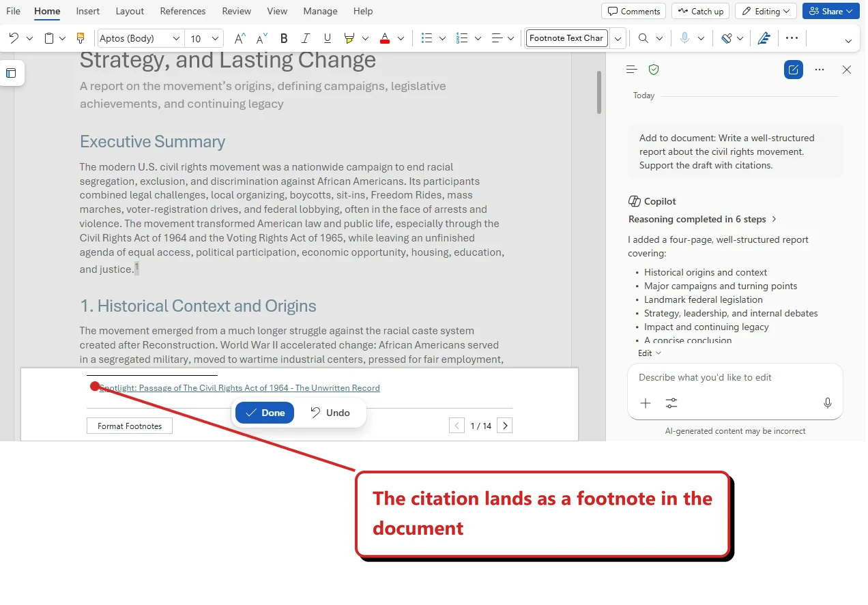Toggle Bold formatting

(x=284, y=38)
